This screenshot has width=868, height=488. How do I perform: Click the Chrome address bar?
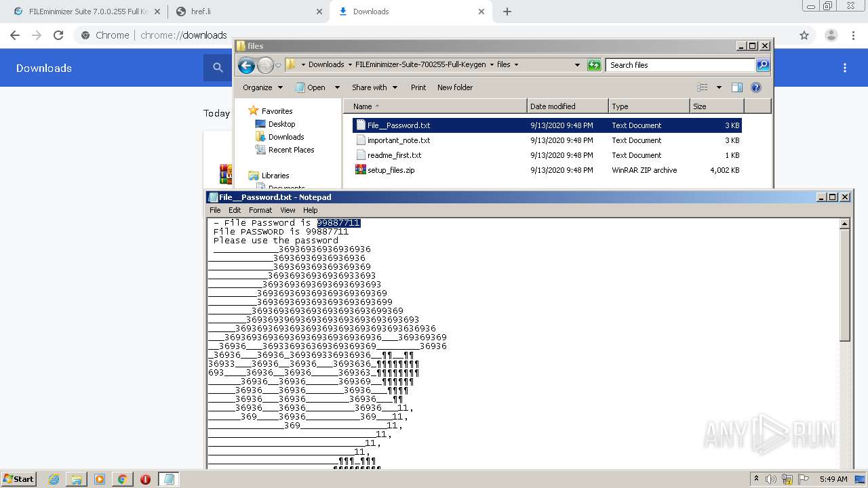click(434, 35)
